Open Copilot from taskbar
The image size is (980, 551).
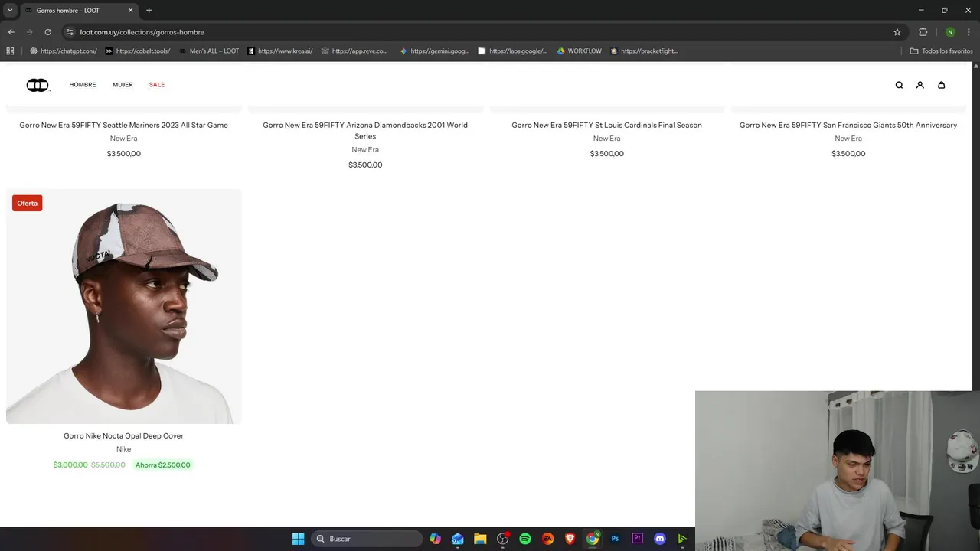click(436, 539)
